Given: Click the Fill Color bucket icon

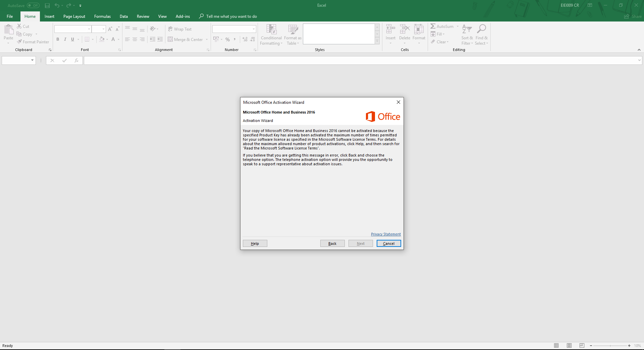Looking at the screenshot, I should [x=102, y=39].
